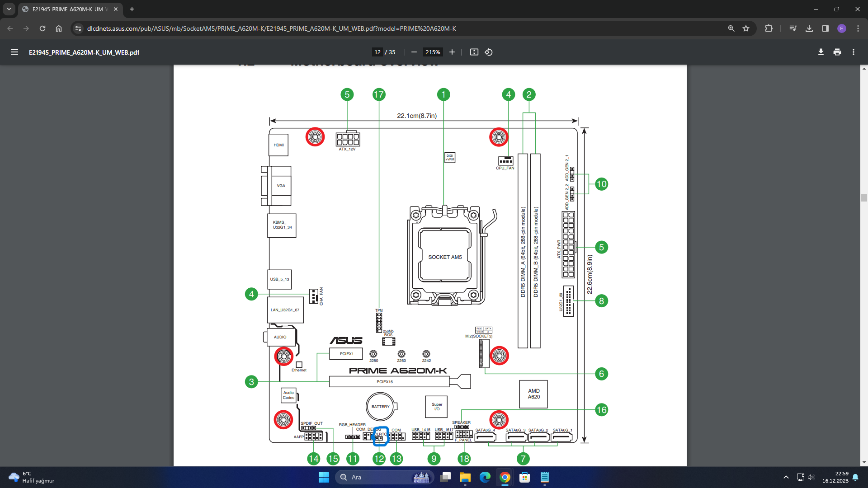Switch to Chrome on the taskbar
Screen dimensions: 868x488
click(505, 477)
